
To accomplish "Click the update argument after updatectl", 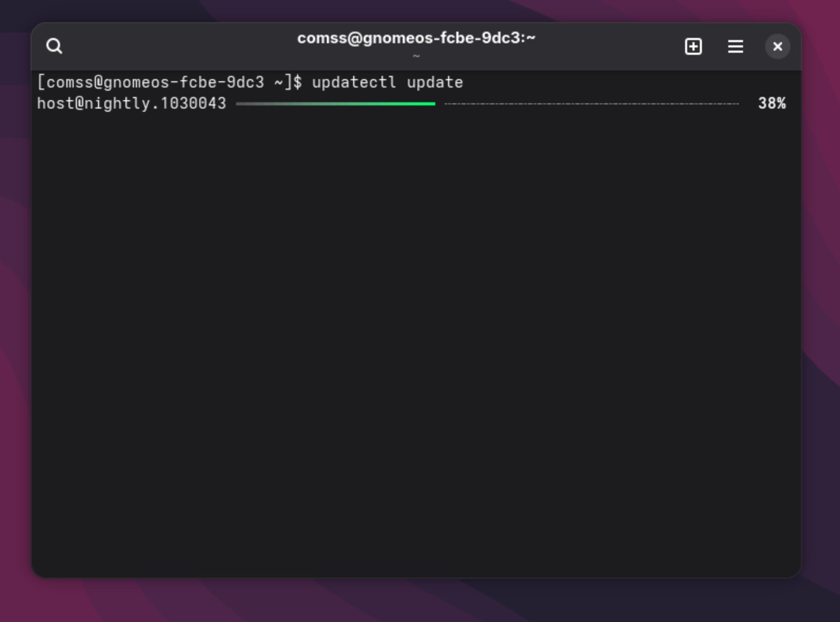I will [x=435, y=82].
